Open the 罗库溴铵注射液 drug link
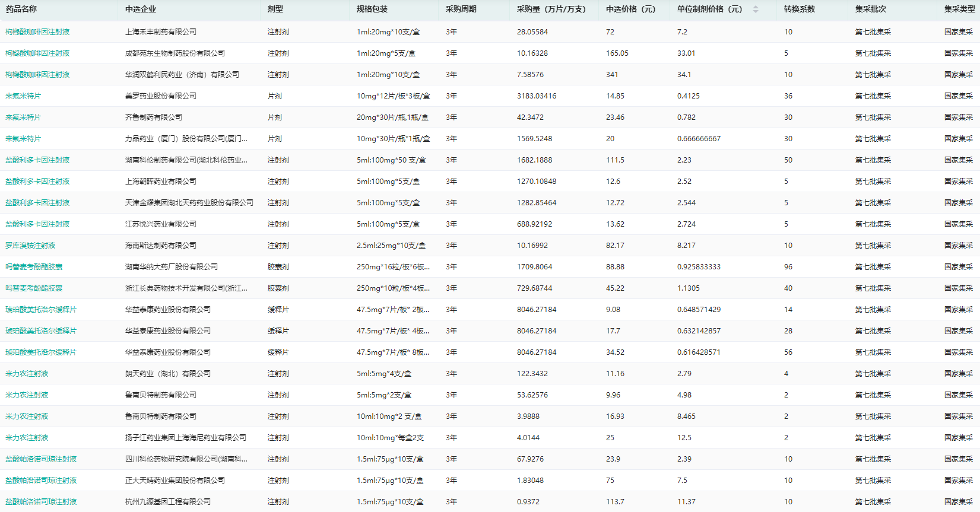Viewport: 980px width, 512px height. click(x=30, y=246)
